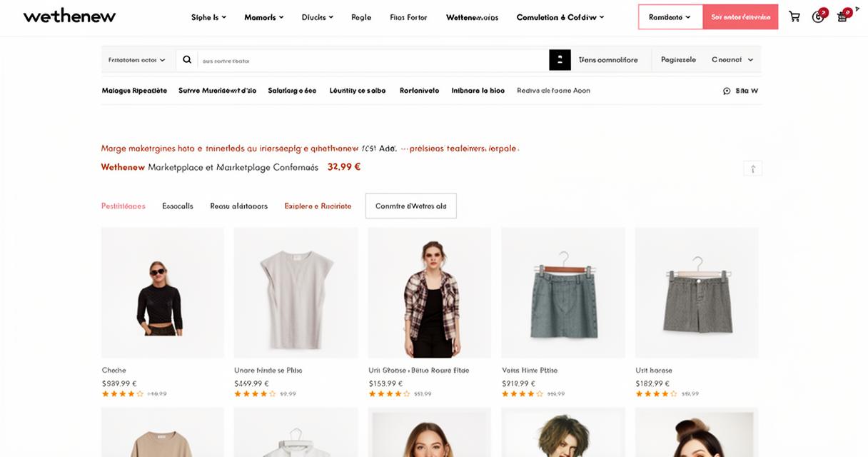Screen dimensions: 868x457
Task: Open the Romdente dropdown button
Action: coord(670,17)
